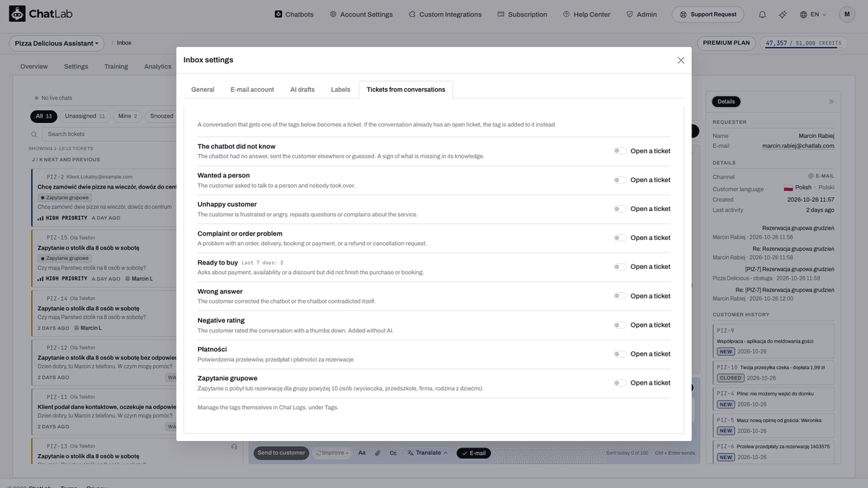Open Custom Integrations in top navigation
This screenshot has width=868, height=488.
tap(445, 14)
